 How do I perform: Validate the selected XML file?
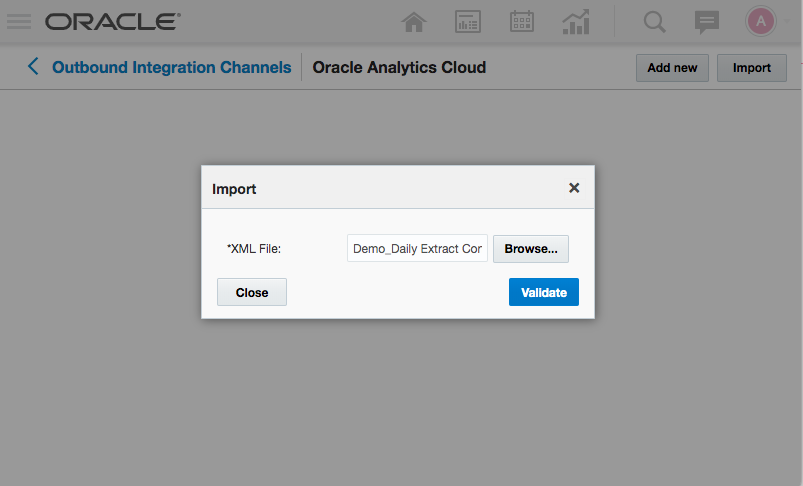coord(543,292)
